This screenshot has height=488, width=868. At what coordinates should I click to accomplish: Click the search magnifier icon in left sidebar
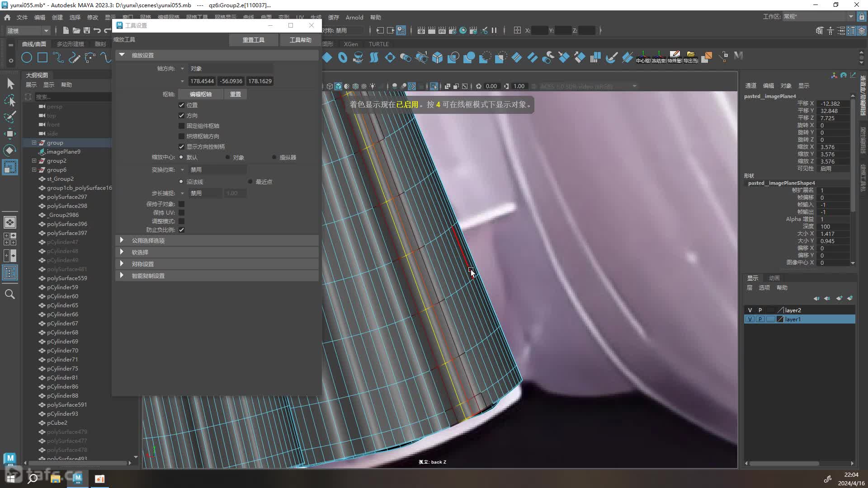10,294
